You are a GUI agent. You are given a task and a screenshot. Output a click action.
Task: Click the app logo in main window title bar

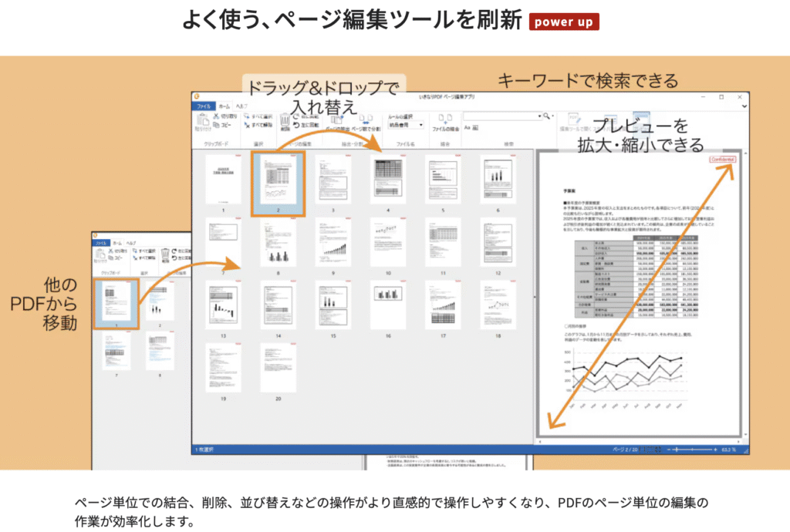197,96
